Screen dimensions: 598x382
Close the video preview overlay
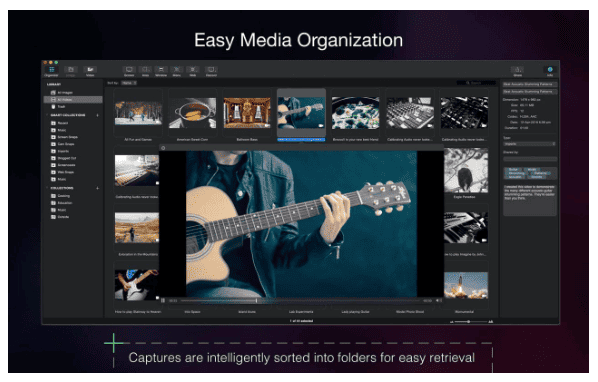163,148
